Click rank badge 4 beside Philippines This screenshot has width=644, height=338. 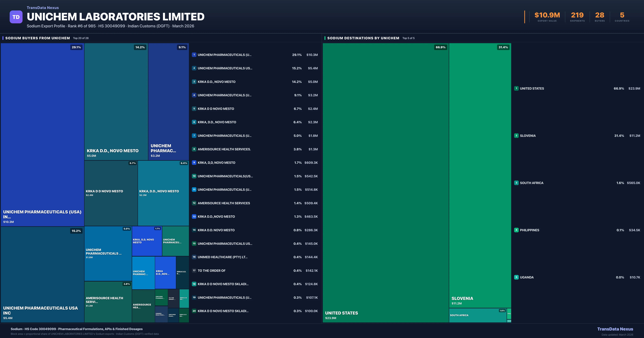pyautogui.click(x=516, y=230)
